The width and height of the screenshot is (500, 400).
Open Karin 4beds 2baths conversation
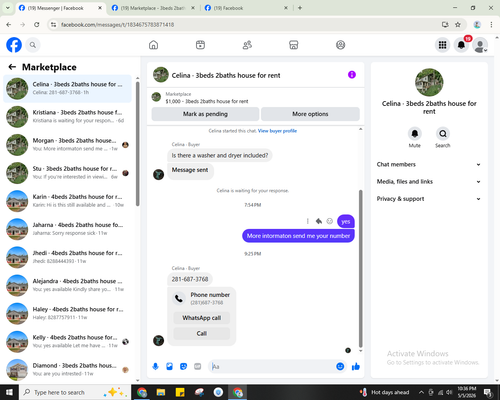pyautogui.click(x=67, y=201)
